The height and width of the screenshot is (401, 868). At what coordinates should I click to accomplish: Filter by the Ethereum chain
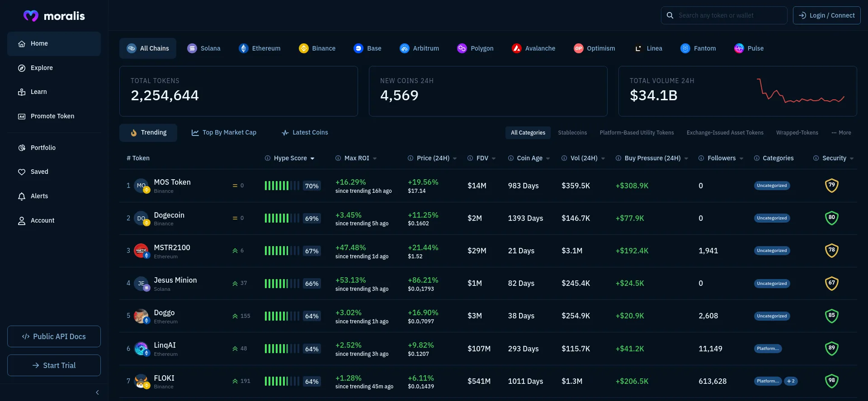(x=259, y=48)
